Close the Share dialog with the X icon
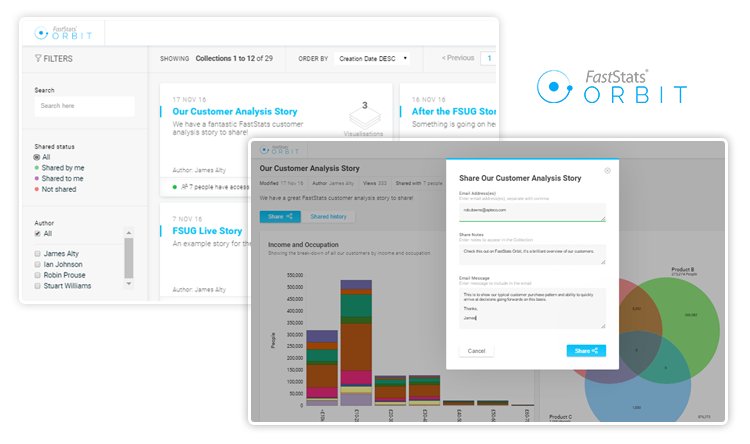Image resolution: width=750 pixels, height=444 pixels. [607, 171]
